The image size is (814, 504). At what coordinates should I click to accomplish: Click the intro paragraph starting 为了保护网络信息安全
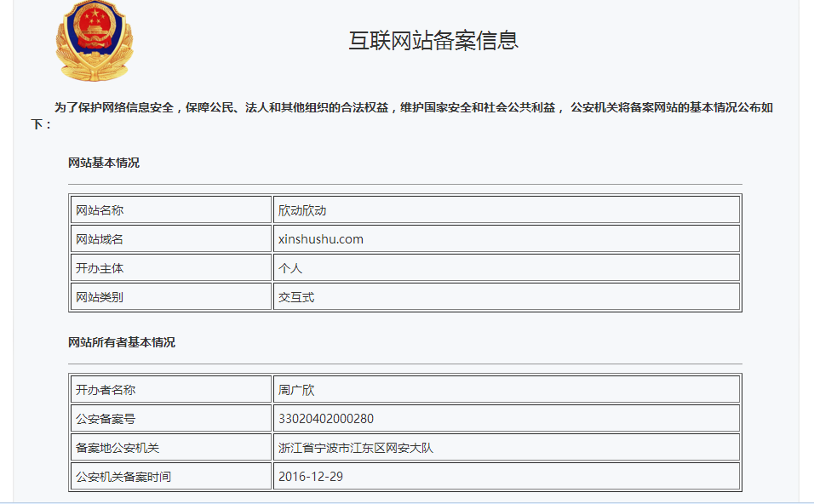point(402,116)
